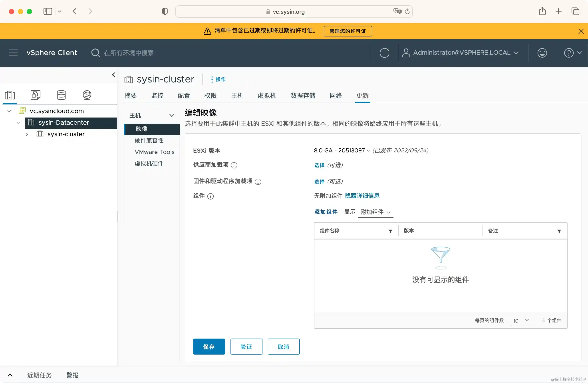Open the per-page component count dropdown
588x383 pixels.
pyautogui.click(x=521, y=321)
